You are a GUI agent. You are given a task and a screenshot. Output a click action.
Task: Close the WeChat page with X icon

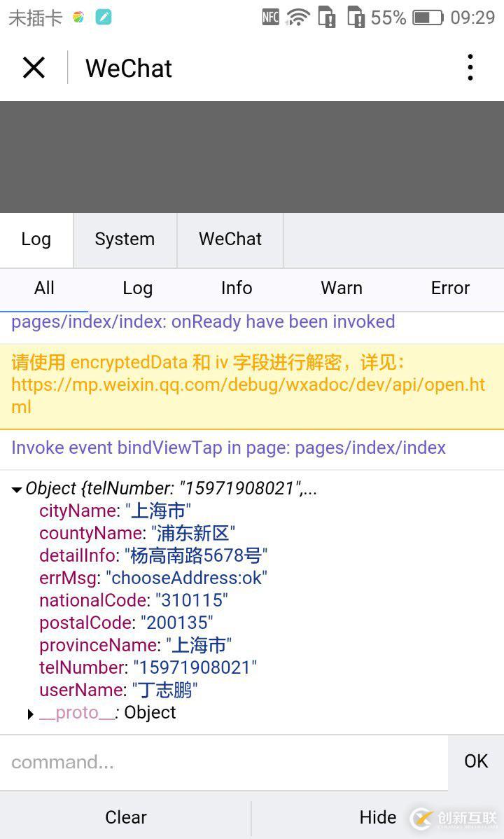tap(34, 68)
